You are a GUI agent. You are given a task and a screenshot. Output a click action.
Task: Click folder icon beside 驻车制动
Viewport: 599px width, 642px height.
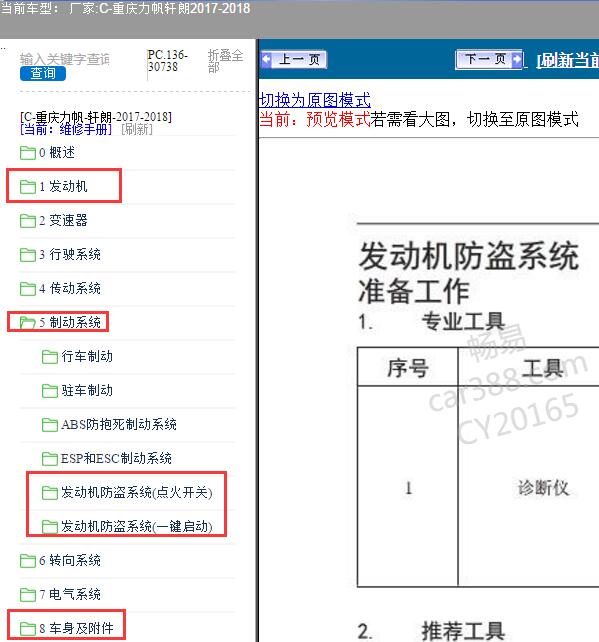click(x=50, y=391)
